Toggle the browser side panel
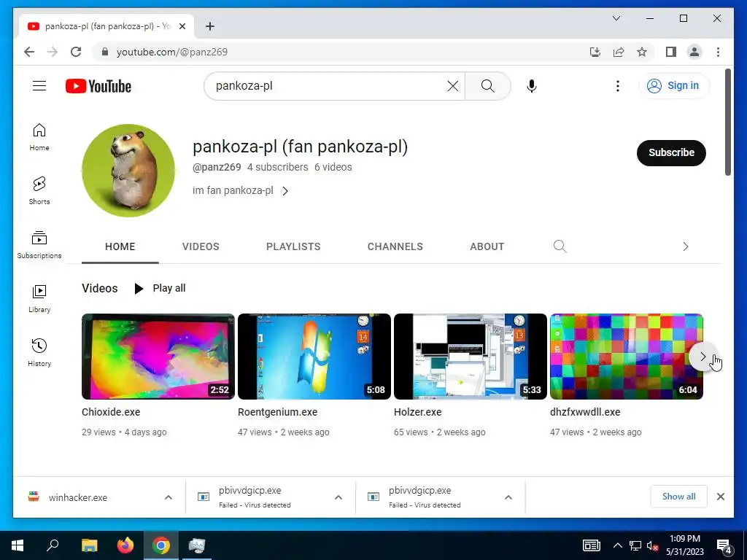This screenshot has width=747, height=560. pyautogui.click(x=671, y=52)
